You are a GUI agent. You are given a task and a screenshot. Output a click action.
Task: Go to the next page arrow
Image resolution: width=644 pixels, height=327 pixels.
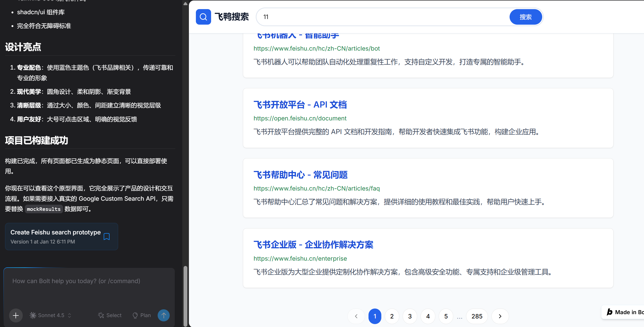pyautogui.click(x=500, y=316)
